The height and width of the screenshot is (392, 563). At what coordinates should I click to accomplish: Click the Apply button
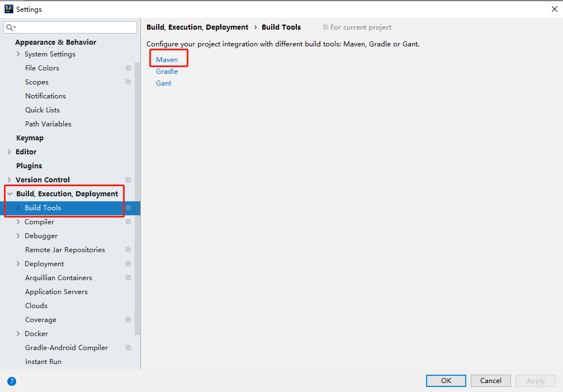tap(536, 380)
